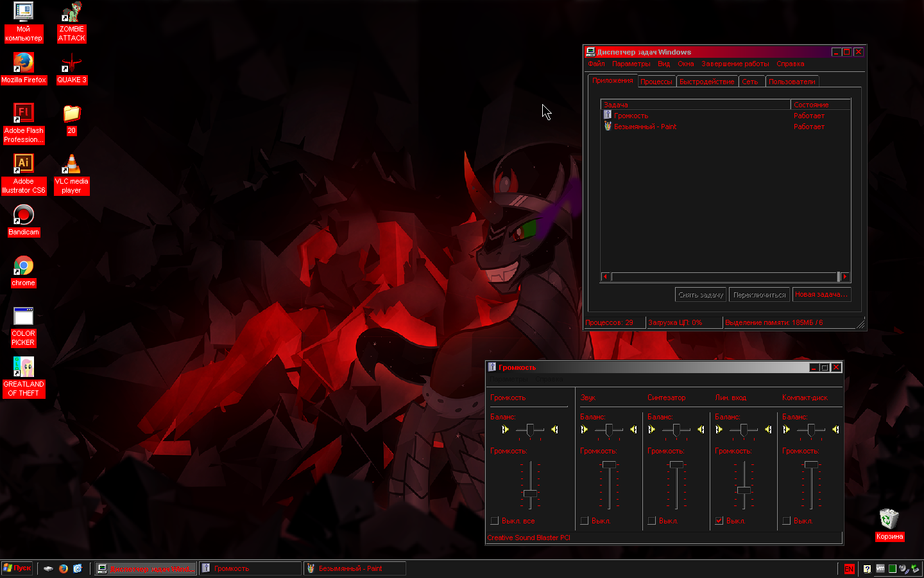Click the Firefox quick launch icon in taskbar
This screenshot has width=924, height=578.
[63, 568]
